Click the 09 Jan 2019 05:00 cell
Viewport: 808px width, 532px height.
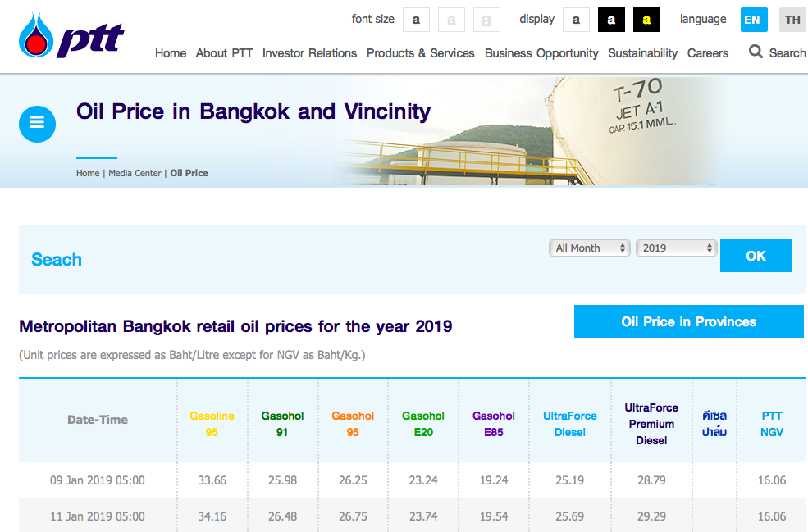tap(98, 480)
